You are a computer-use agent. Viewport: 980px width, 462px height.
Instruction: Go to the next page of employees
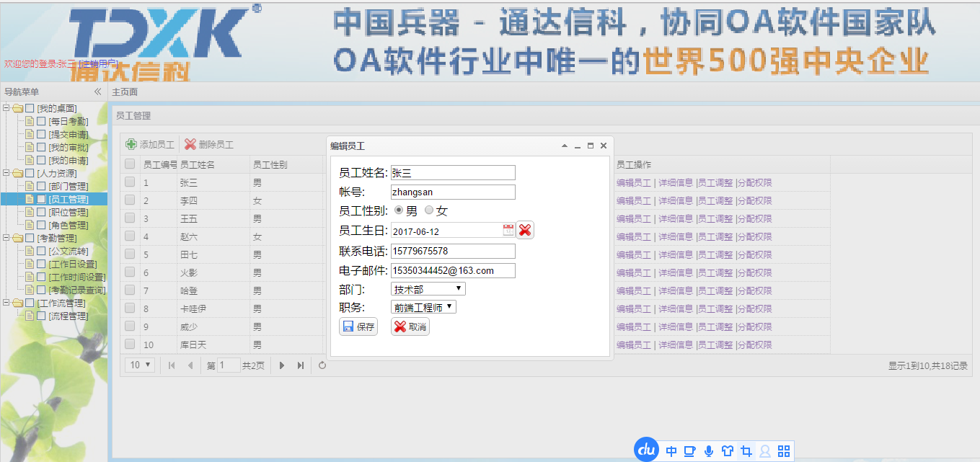282,365
